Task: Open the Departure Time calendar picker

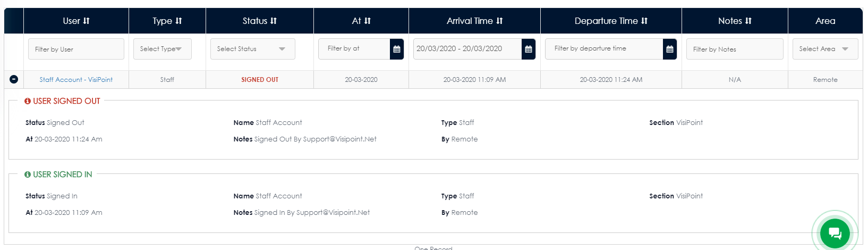Action: 669,49
